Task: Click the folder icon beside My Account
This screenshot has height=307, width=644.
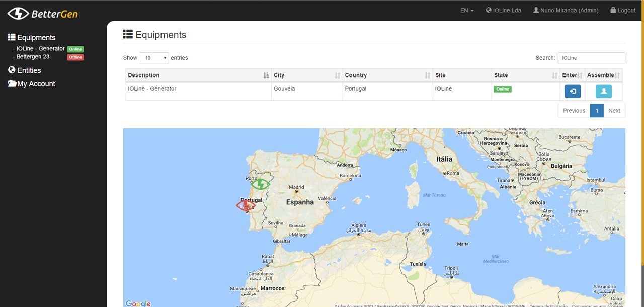Action: [x=12, y=84]
